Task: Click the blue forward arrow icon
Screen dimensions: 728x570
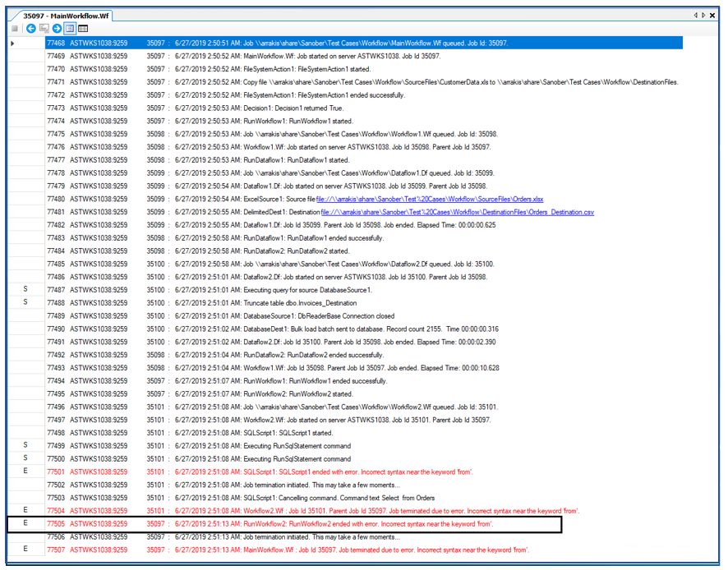Action: pyautogui.click(x=57, y=28)
